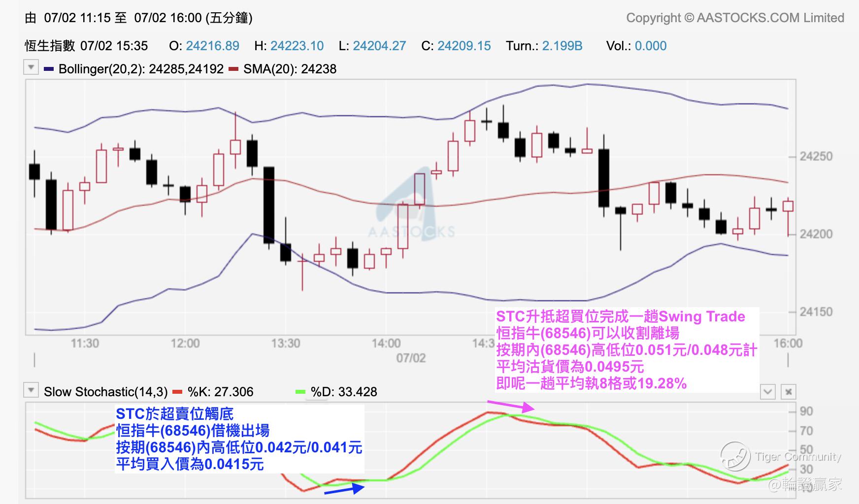Click the large black candle near 15:05
Viewport: 859px width, 504px height.
coord(604,178)
